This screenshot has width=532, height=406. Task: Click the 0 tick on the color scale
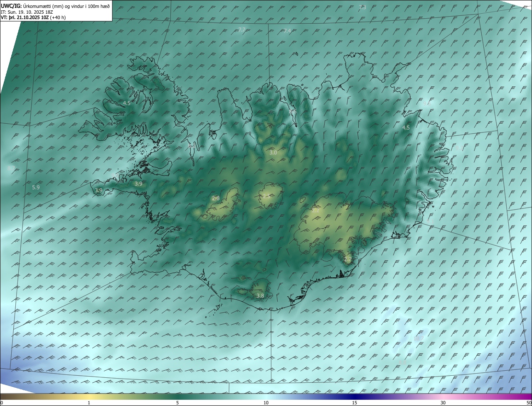(2, 403)
